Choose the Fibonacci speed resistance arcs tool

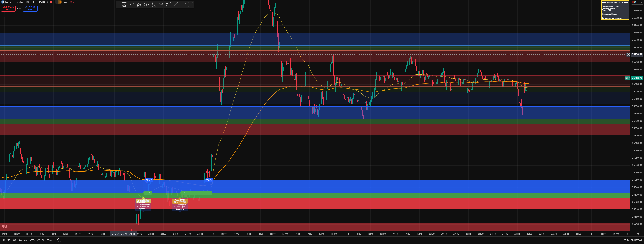pyautogui.click(x=146, y=4)
